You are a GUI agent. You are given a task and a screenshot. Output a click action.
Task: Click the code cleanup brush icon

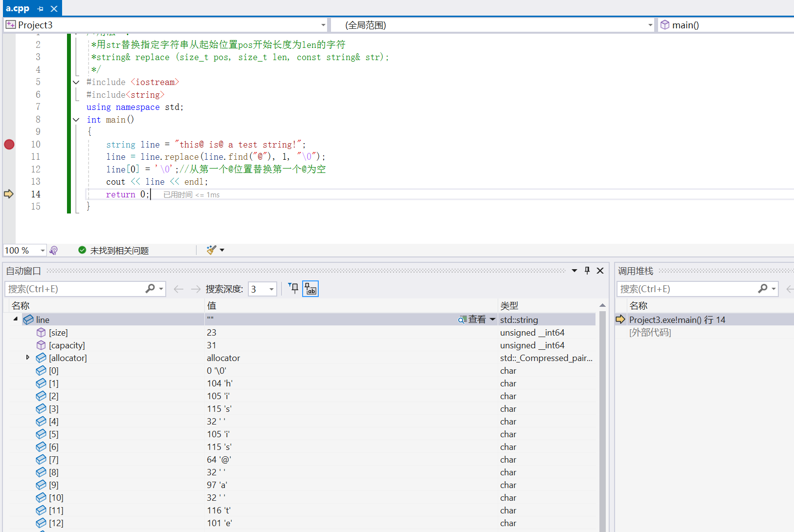point(211,250)
